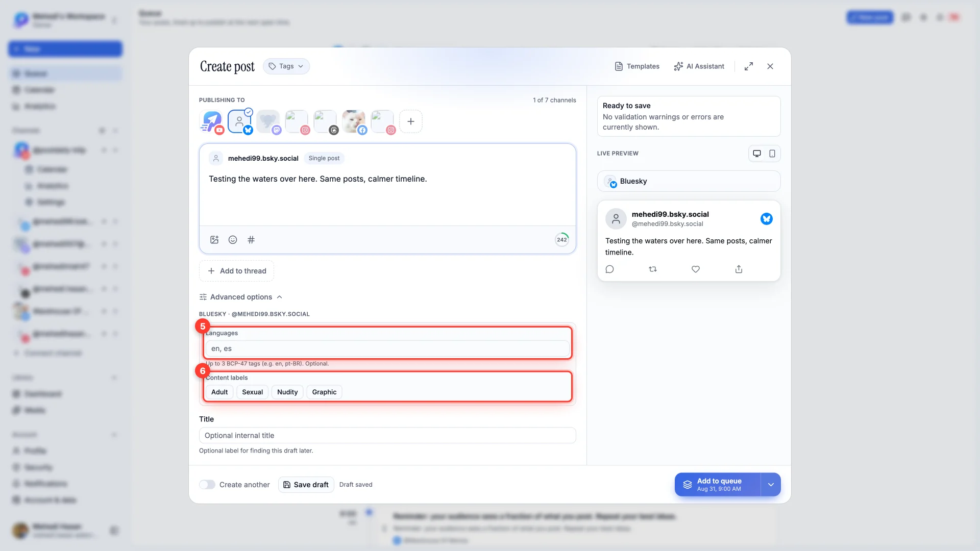
Task: Open Templates
Action: [637, 66]
